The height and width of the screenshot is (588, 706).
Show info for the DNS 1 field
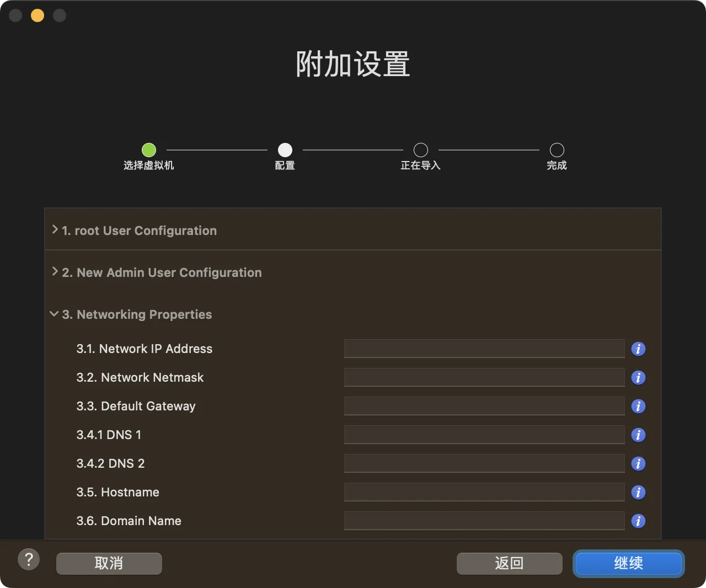(638, 435)
